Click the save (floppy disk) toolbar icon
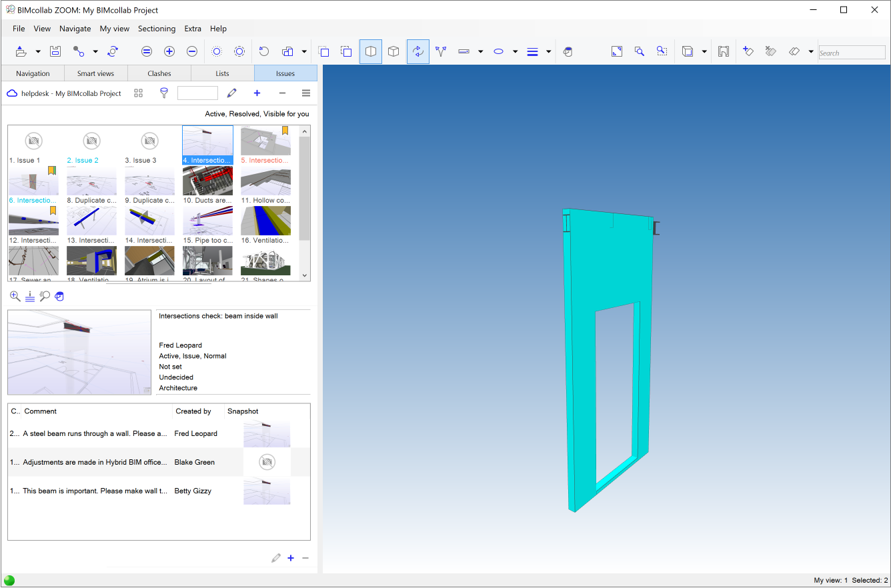This screenshot has width=891, height=588. pyautogui.click(x=55, y=52)
